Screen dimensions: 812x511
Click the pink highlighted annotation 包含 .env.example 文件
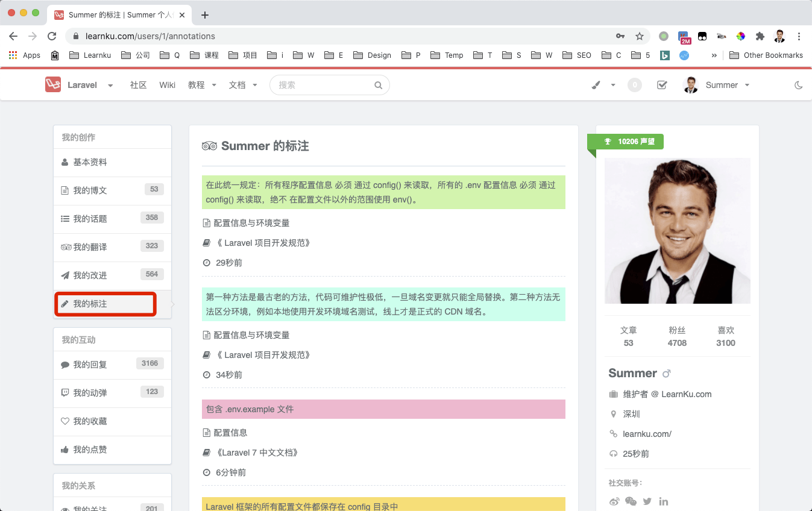383,409
